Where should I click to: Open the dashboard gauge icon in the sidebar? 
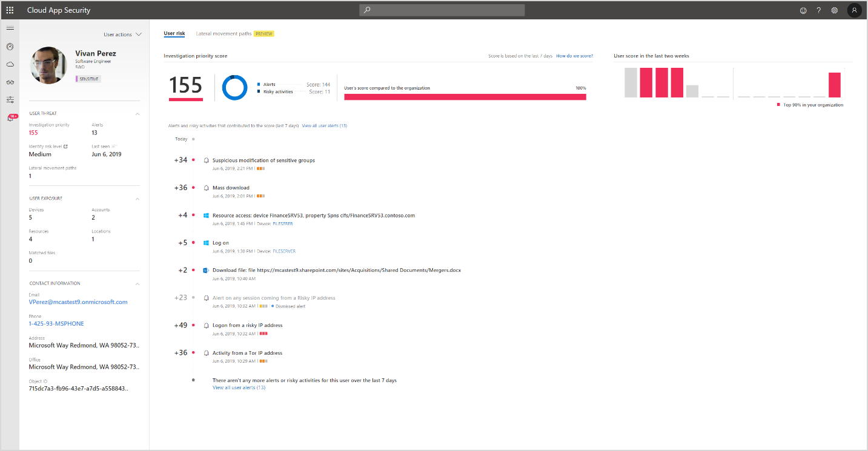pos(10,47)
